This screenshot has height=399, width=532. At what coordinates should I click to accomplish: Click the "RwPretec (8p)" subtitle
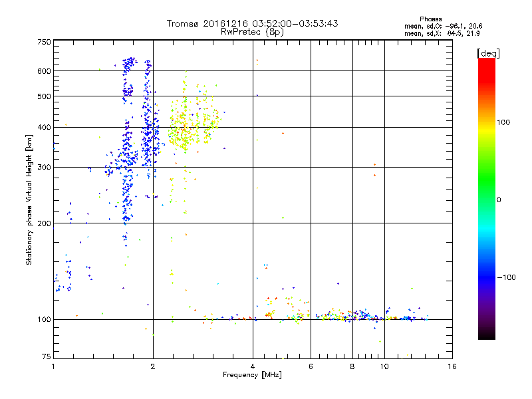(252, 32)
